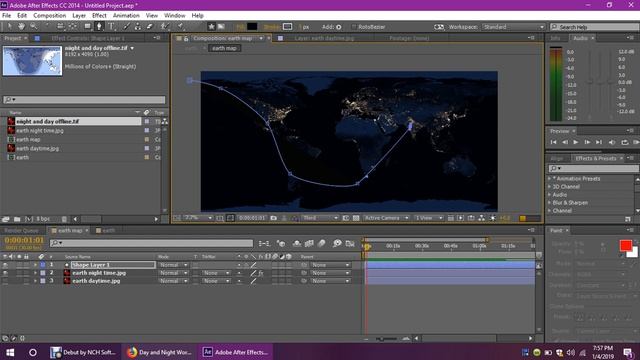Open the Animation menu

coord(126,16)
